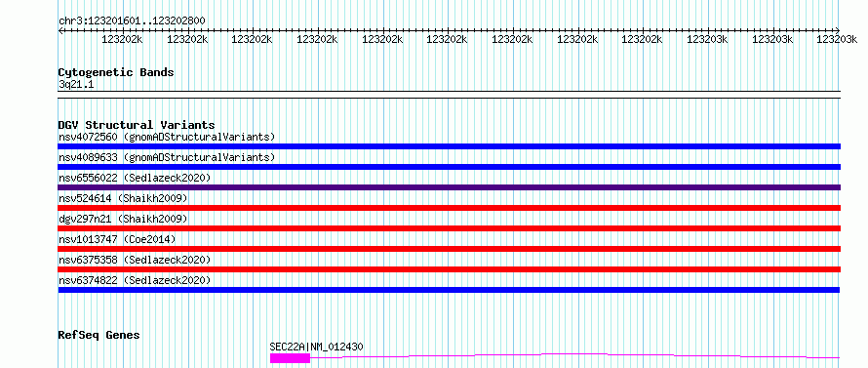
Task: Click the right arrowhead of the coordinate ruler
Action: 838,31
